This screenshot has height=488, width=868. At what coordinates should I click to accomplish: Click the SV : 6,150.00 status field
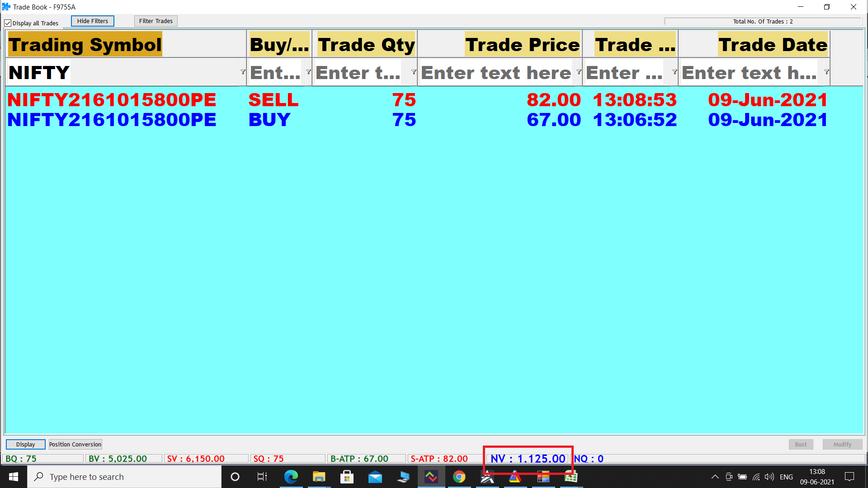point(206,459)
